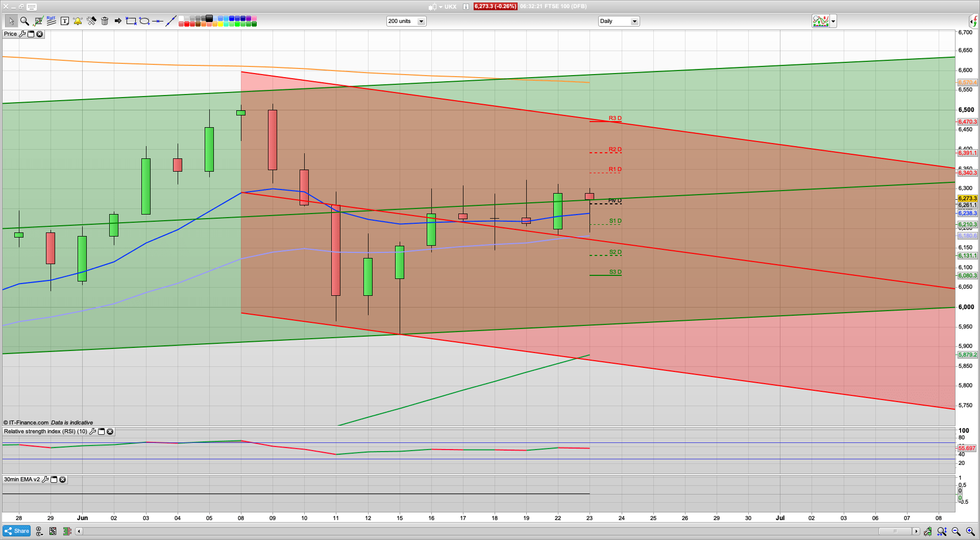980x540 pixels.
Task: Pick the dark green color swatch
Action: (254, 24)
